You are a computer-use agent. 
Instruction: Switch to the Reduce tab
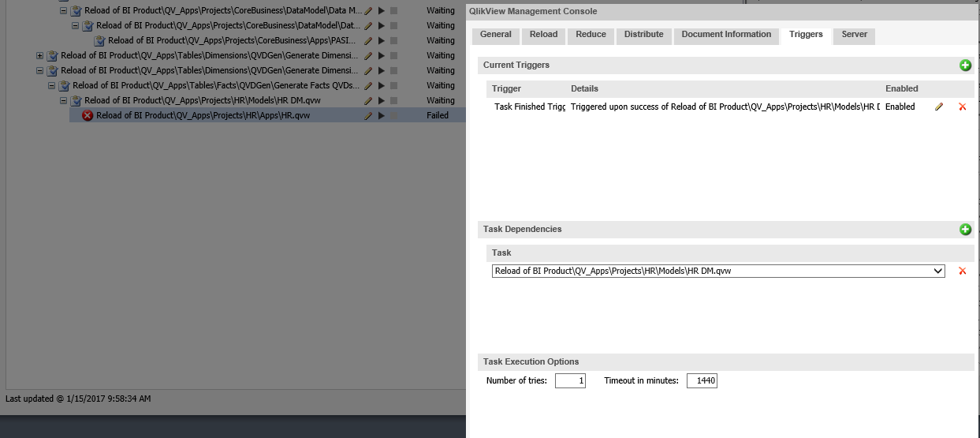591,35
